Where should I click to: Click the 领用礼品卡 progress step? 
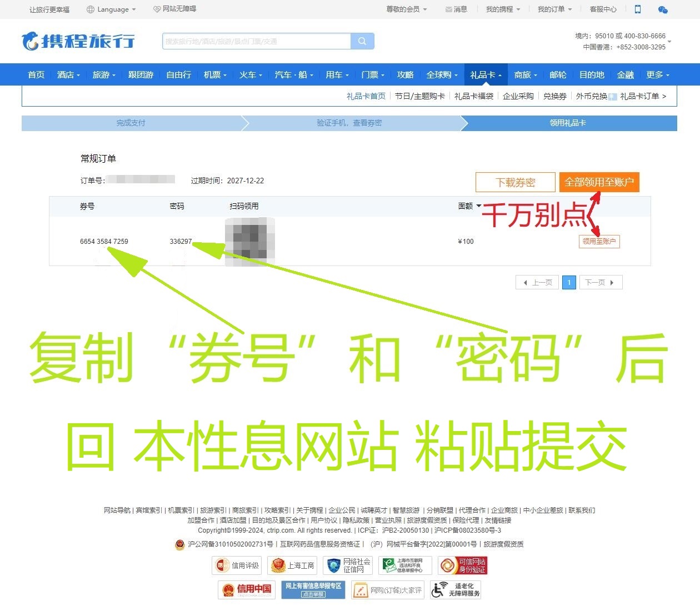point(568,123)
